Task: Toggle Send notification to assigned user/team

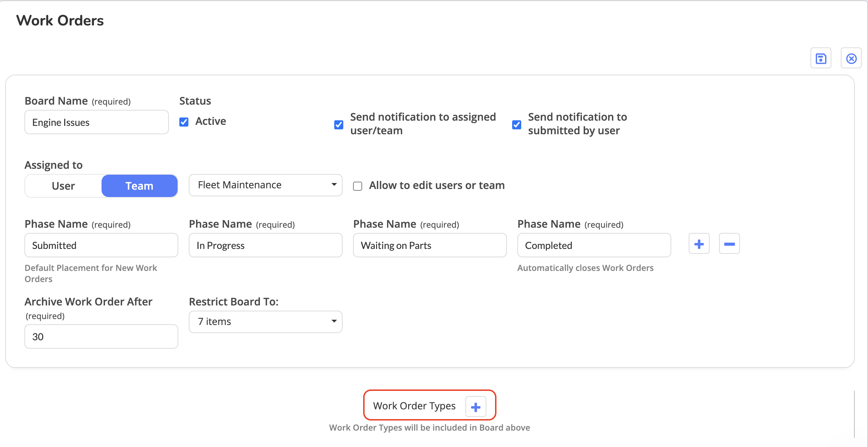Action: click(x=338, y=124)
